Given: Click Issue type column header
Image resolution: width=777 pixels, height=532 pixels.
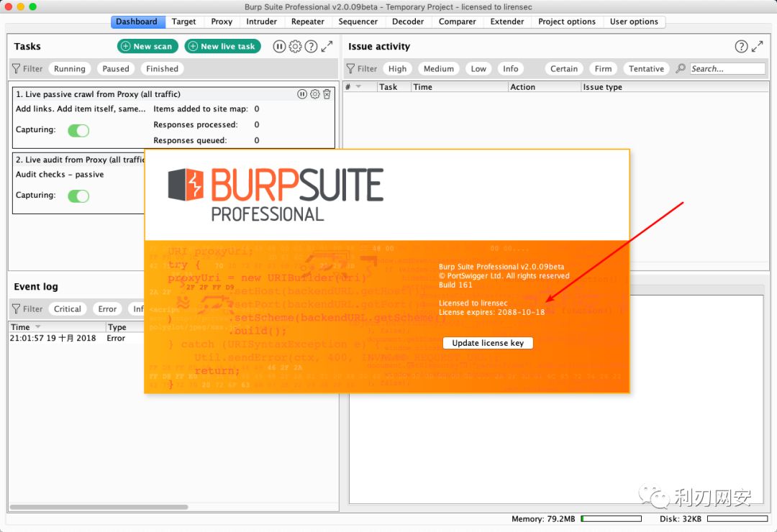Looking at the screenshot, I should (674, 87).
